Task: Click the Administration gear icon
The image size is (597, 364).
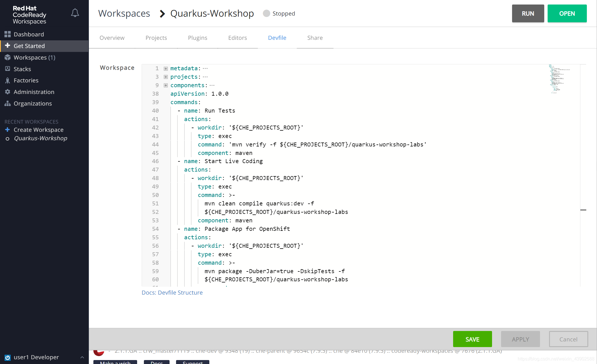Action: (8, 92)
